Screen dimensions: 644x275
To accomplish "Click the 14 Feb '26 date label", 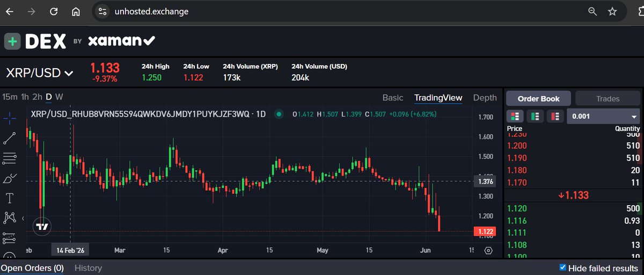I will (x=71, y=250).
